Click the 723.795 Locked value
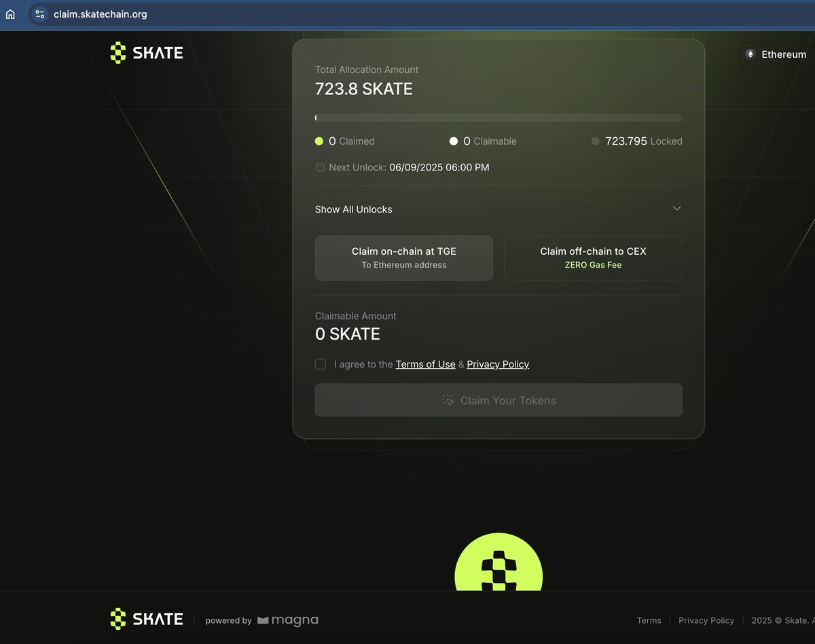The image size is (815, 644). pyautogui.click(x=626, y=141)
